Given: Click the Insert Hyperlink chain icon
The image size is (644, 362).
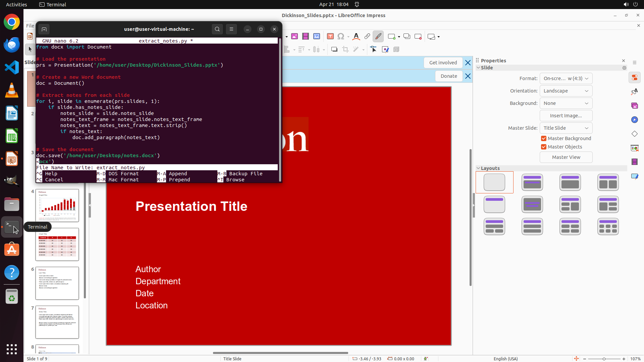Looking at the screenshot, I should [x=367, y=37].
